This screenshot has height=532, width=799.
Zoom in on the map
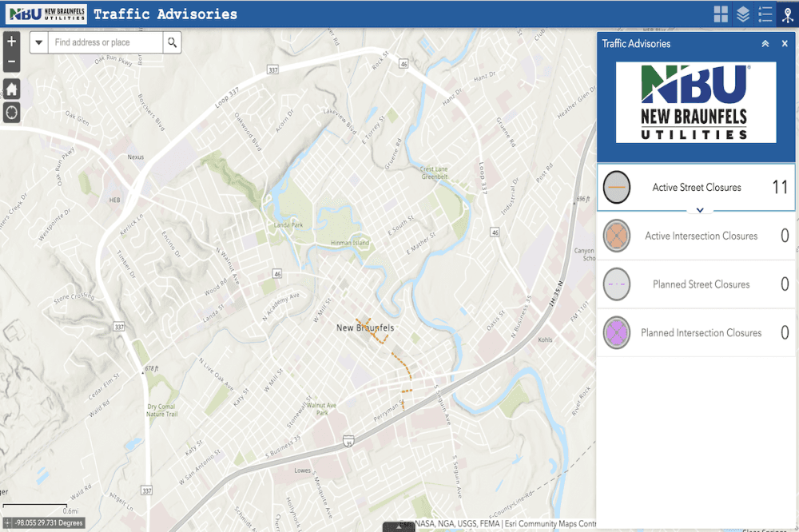point(12,42)
